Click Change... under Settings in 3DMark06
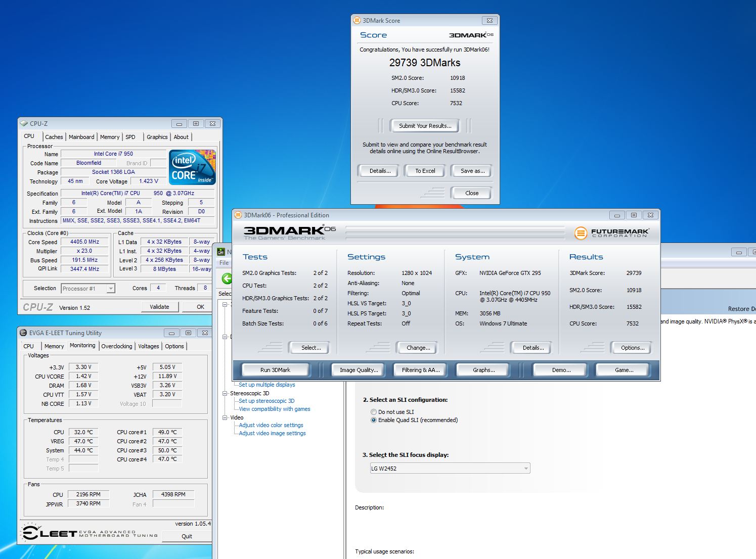This screenshot has height=559, width=756. click(x=418, y=348)
